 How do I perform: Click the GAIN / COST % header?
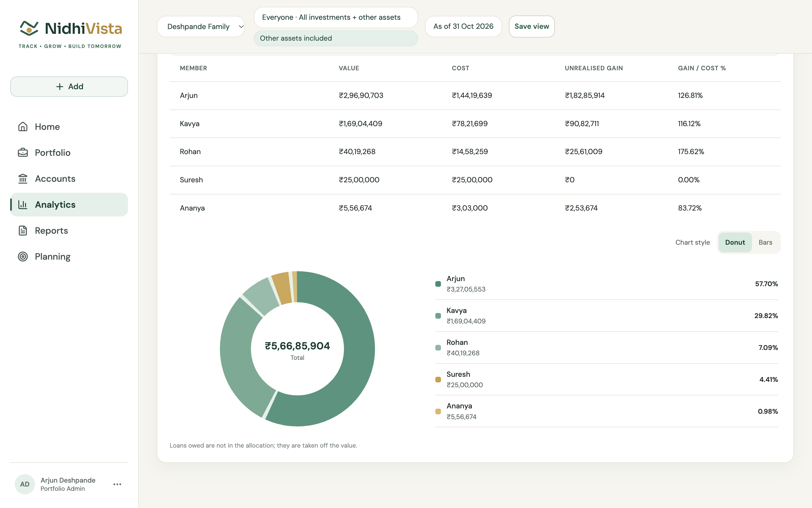[701, 68]
